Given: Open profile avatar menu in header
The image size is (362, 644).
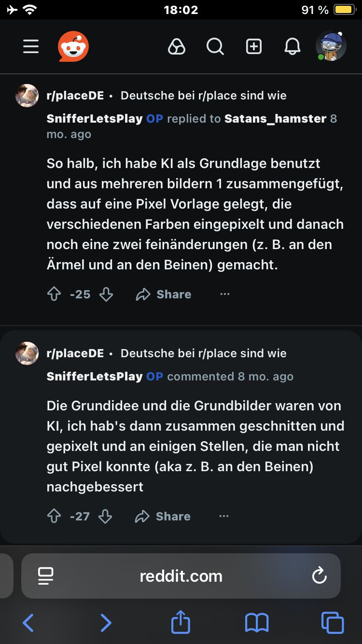Looking at the screenshot, I should 331,47.
